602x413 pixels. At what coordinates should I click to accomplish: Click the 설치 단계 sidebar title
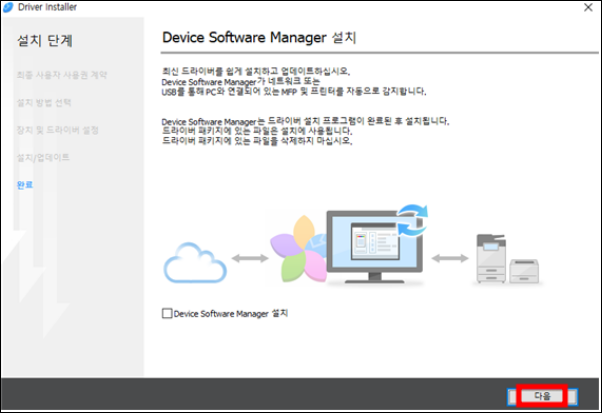45,40
